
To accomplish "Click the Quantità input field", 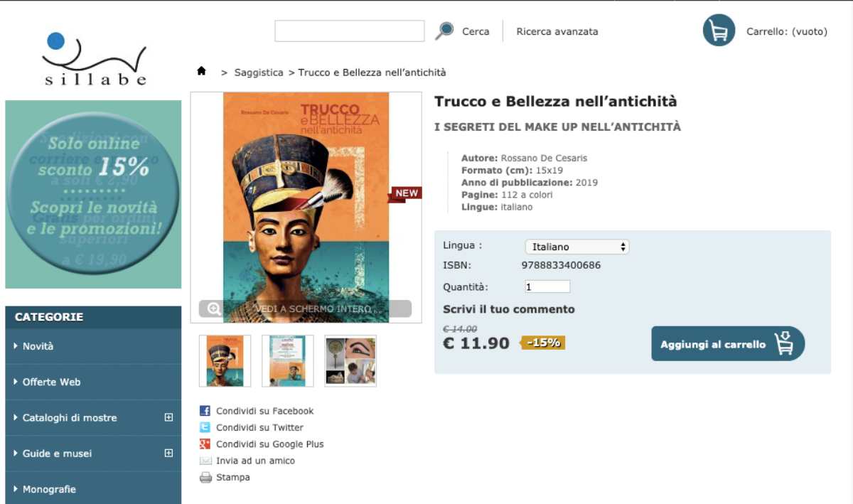I will (x=547, y=287).
